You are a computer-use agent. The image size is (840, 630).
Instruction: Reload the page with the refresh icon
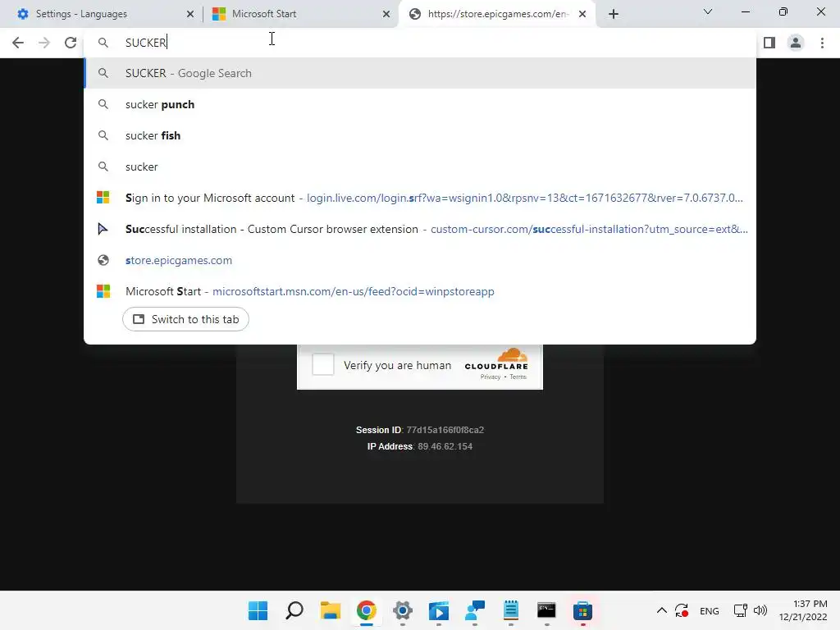click(71, 43)
